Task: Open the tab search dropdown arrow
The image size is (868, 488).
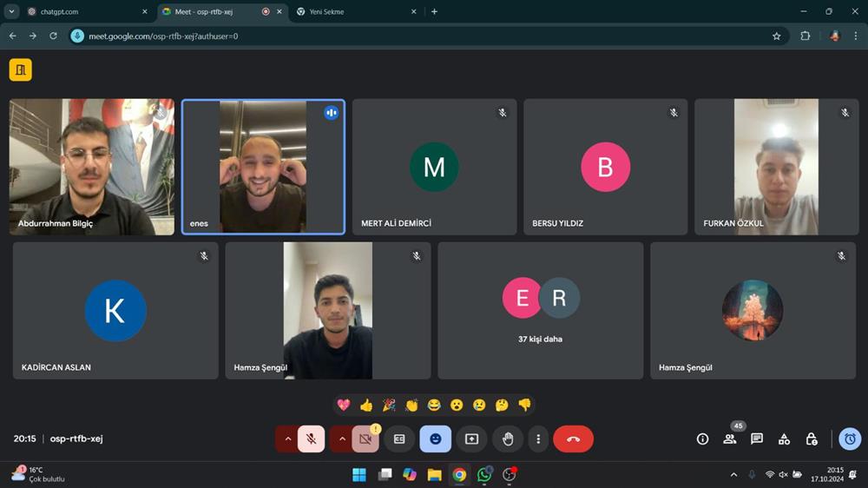Action: pyautogui.click(x=11, y=11)
